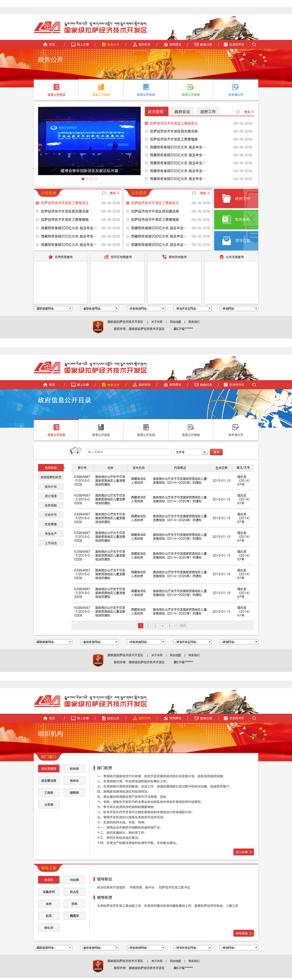Open the grey 依申请公开 icon on the 政府信息公开目录 page

coord(236,427)
